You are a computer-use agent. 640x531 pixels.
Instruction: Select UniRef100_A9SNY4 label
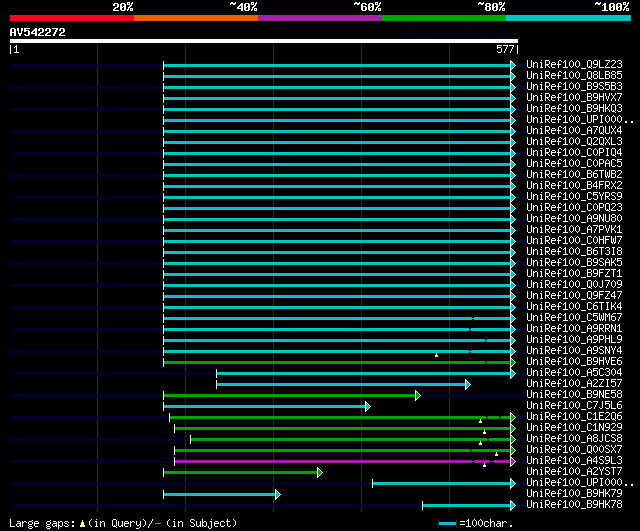(x=574, y=351)
